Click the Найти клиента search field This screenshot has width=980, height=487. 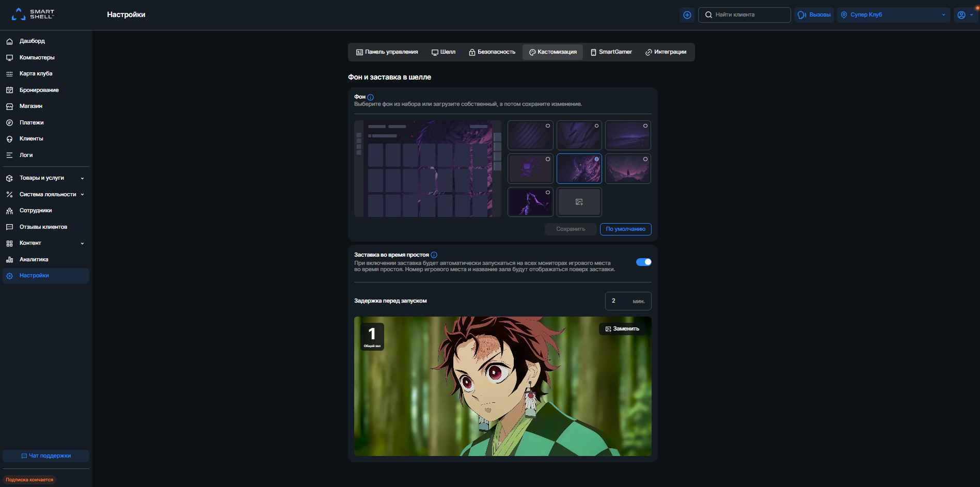(x=744, y=15)
